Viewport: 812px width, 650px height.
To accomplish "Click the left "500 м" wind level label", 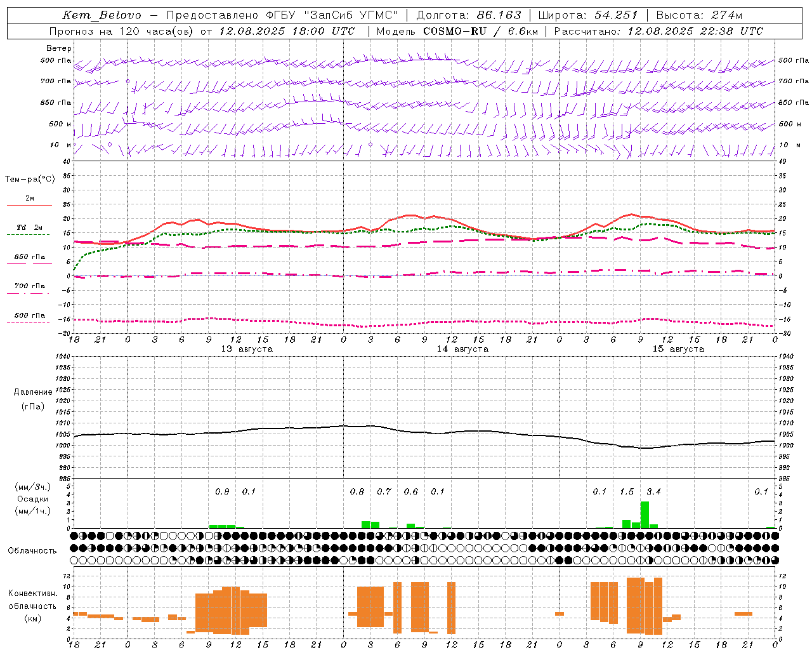I will pos(60,124).
